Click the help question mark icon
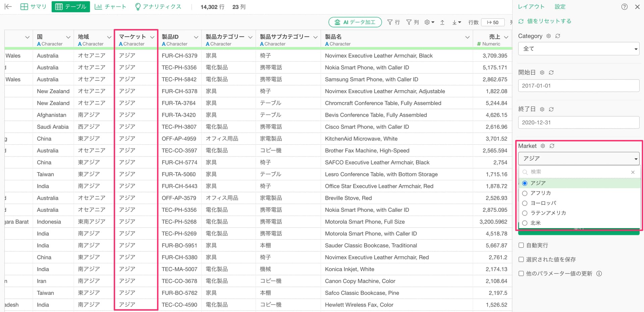This screenshot has width=644, height=312. tap(624, 7)
